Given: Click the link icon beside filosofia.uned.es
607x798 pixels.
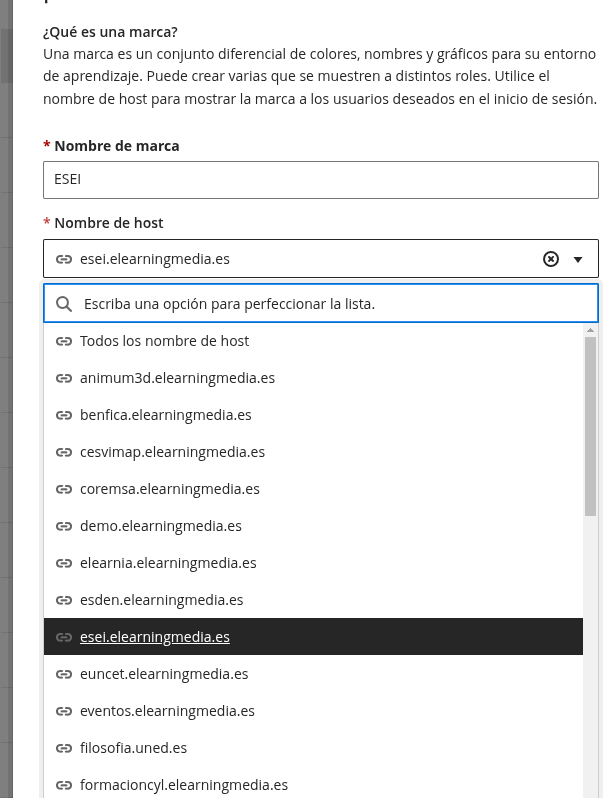Looking at the screenshot, I should pos(64,748).
